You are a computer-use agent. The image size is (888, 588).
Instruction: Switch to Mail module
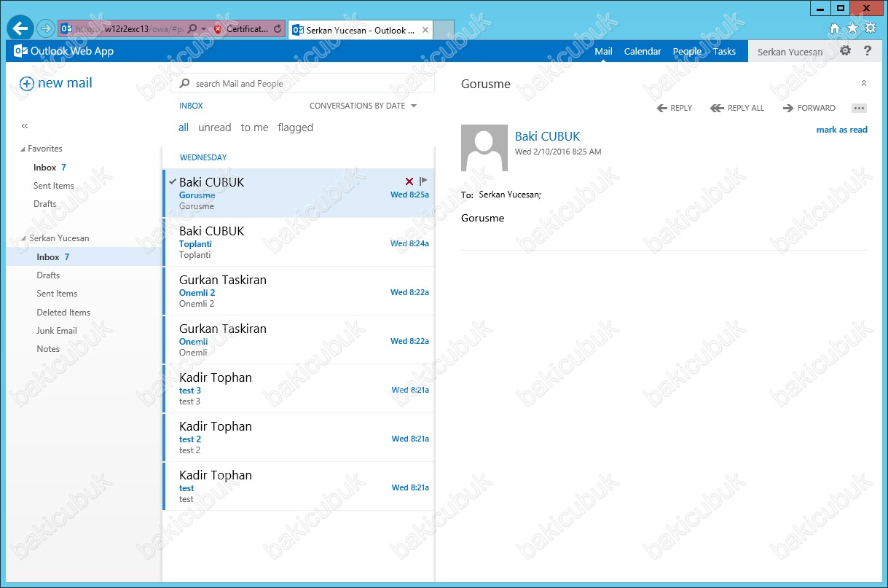click(x=603, y=51)
